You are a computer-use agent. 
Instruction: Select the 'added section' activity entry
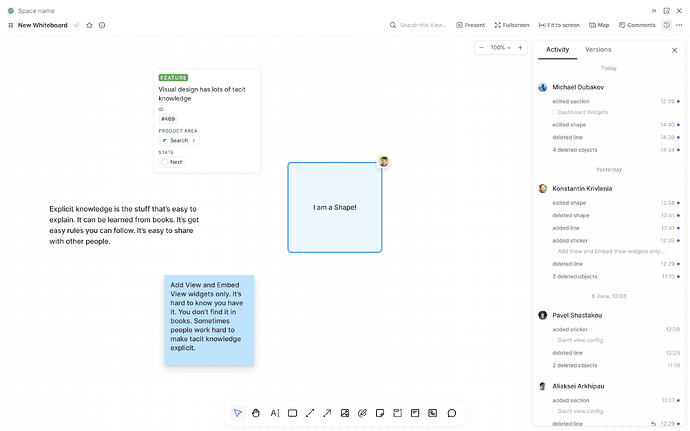click(616, 400)
